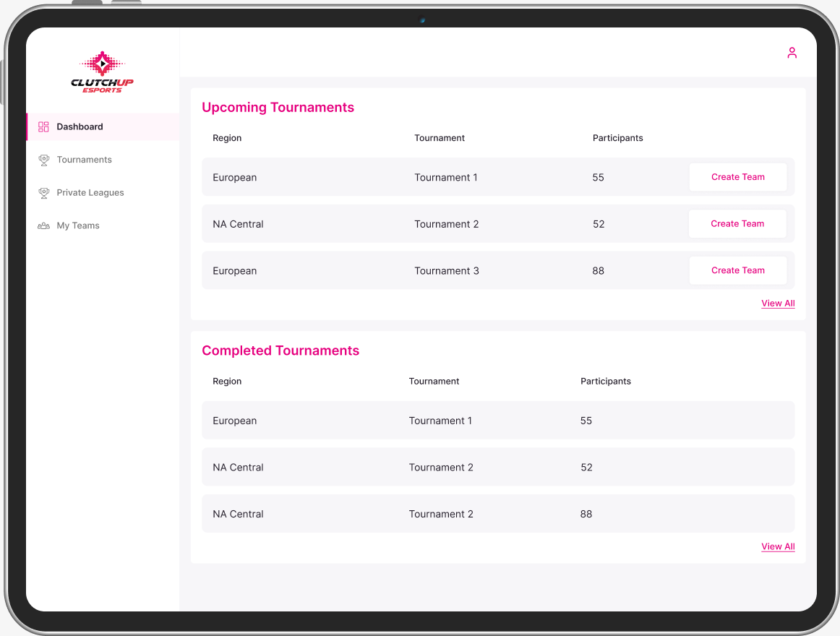The width and height of the screenshot is (840, 636).
Task: View All completed tournaments
Action: point(778,546)
